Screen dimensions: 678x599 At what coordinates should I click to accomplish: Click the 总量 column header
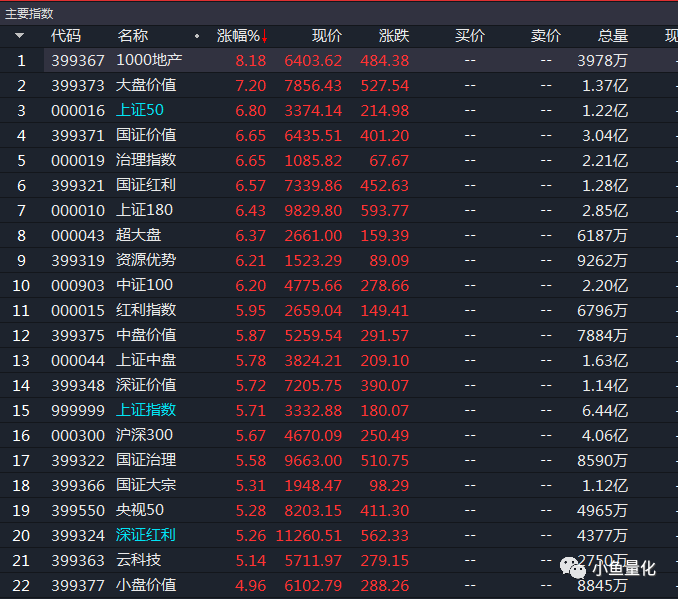coord(613,36)
